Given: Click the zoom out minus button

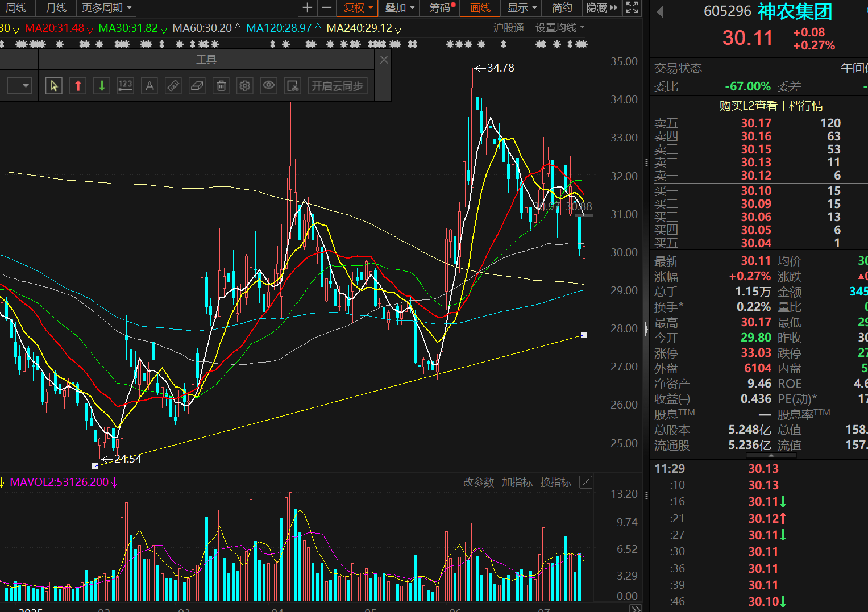Looking at the screenshot, I should pos(326,7).
